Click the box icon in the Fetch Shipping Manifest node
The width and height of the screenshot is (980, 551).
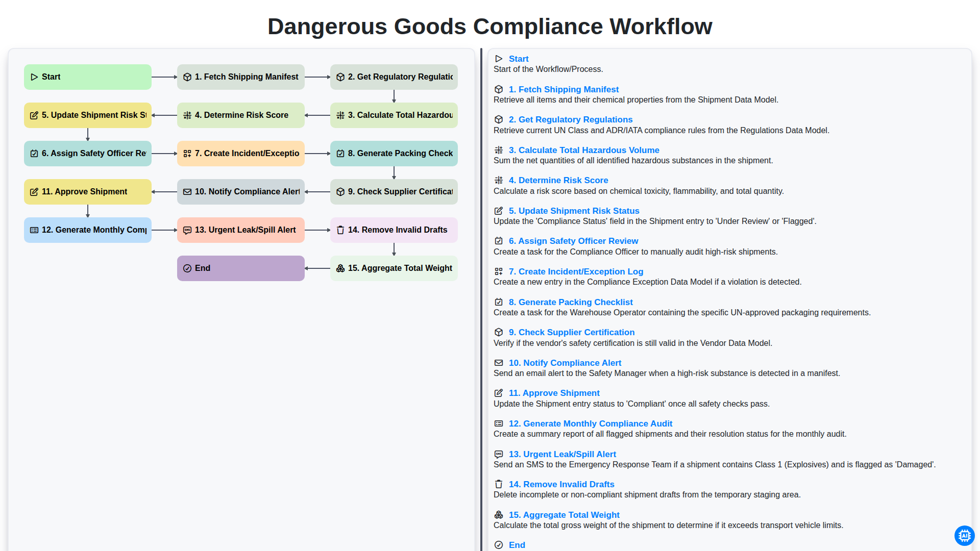[x=187, y=77]
